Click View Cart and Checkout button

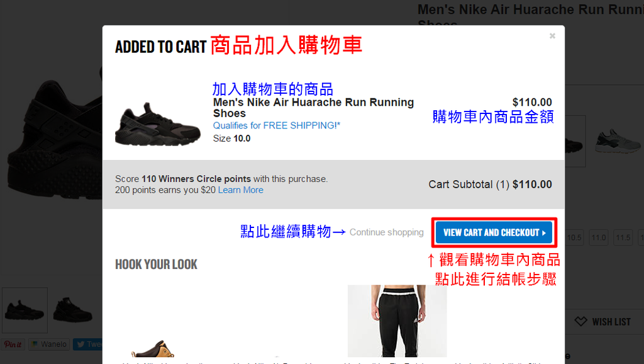pos(494,232)
